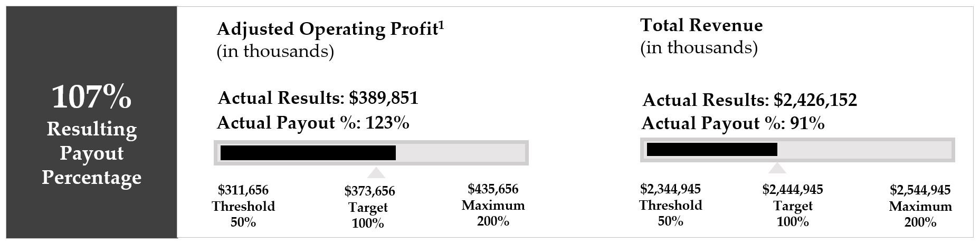This screenshot has width=980, height=244.
Task: Click the 107% Resulting Payout Percentage panel
Action: tap(92, 122)
